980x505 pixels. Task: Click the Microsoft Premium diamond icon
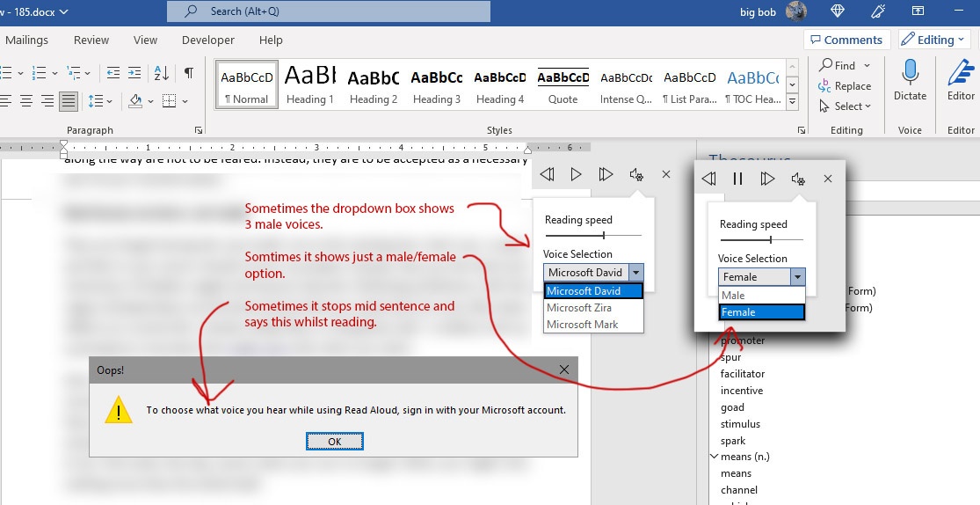[838, 11]
